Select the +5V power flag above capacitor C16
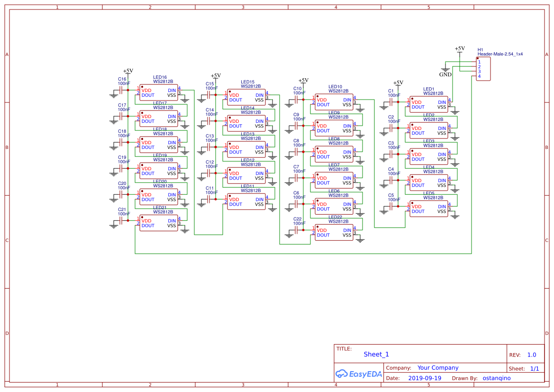554x392 pixels. 128,73
